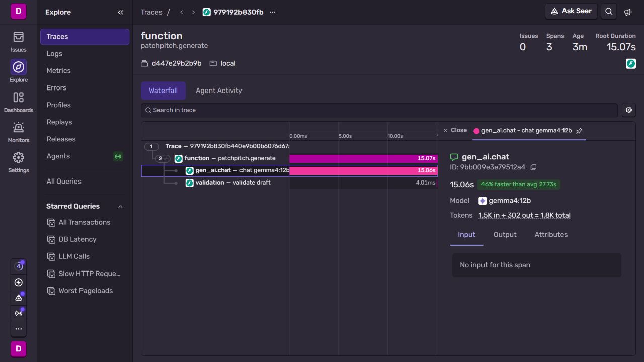The image size is (644, 362).
Task: Open the broadcast icon in sidebar footer
Action: tap(19, 313)
